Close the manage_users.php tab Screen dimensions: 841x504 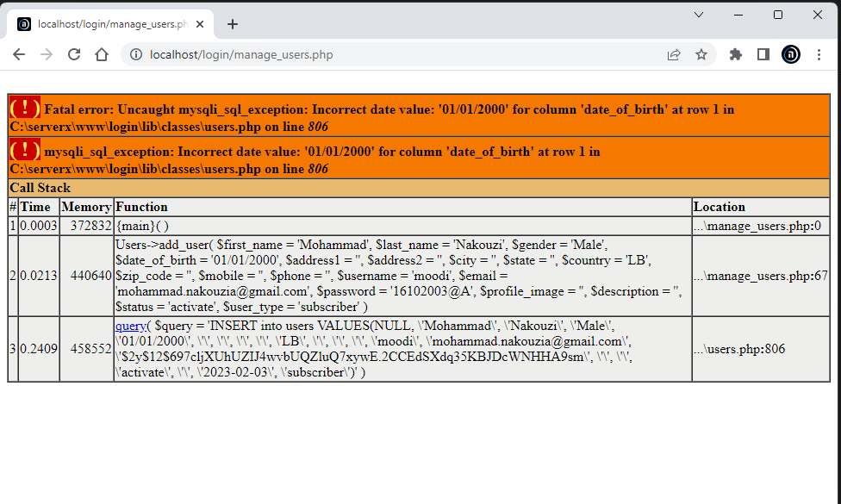pyautogui.click(x=200, y=24)
